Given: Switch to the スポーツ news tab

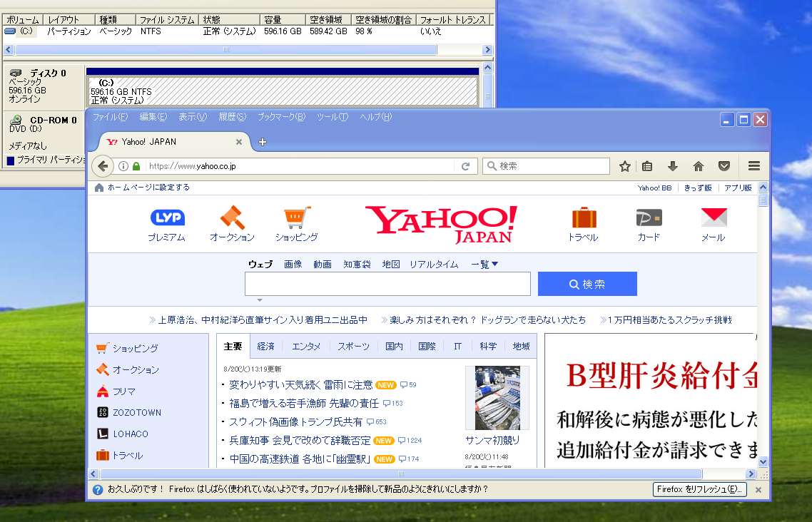Looking at the screenshot, I should pos(354,346).
